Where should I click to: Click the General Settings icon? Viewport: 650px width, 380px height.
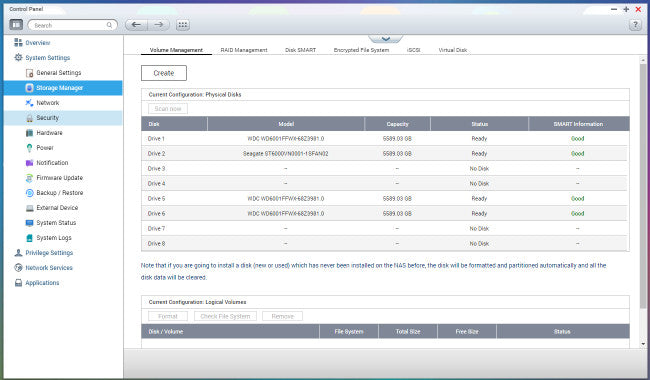tap(29, 73)
